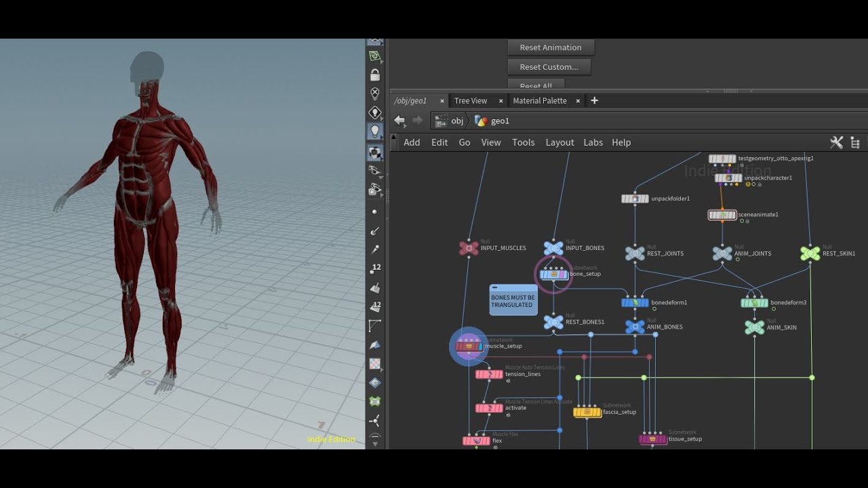Open the network editor wrench tools icon
The width and height of the screenshot is (868, 488).
tap(837, 142)
